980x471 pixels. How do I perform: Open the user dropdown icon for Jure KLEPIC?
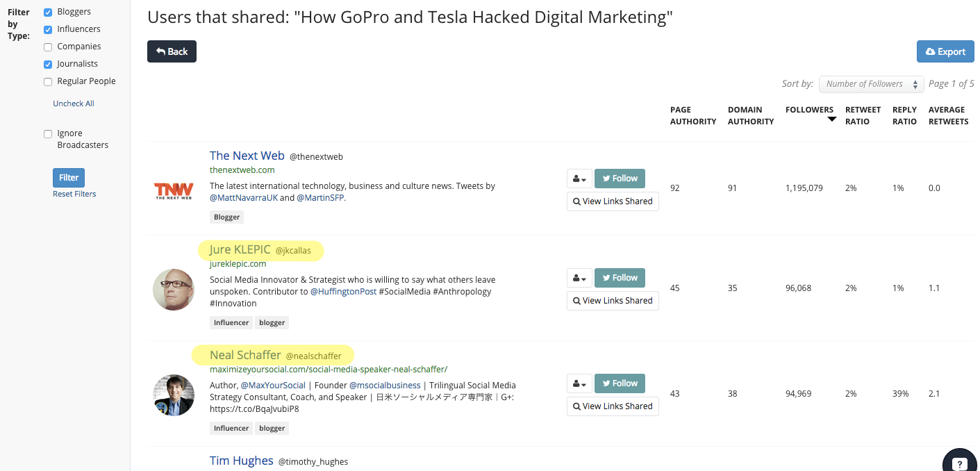pos(579,278)
